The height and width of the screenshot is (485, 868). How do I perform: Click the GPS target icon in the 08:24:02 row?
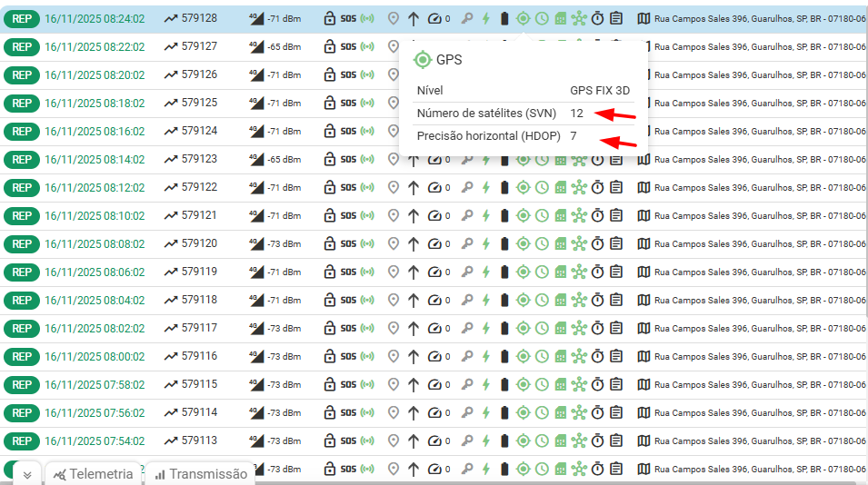(x=523, y=18)
